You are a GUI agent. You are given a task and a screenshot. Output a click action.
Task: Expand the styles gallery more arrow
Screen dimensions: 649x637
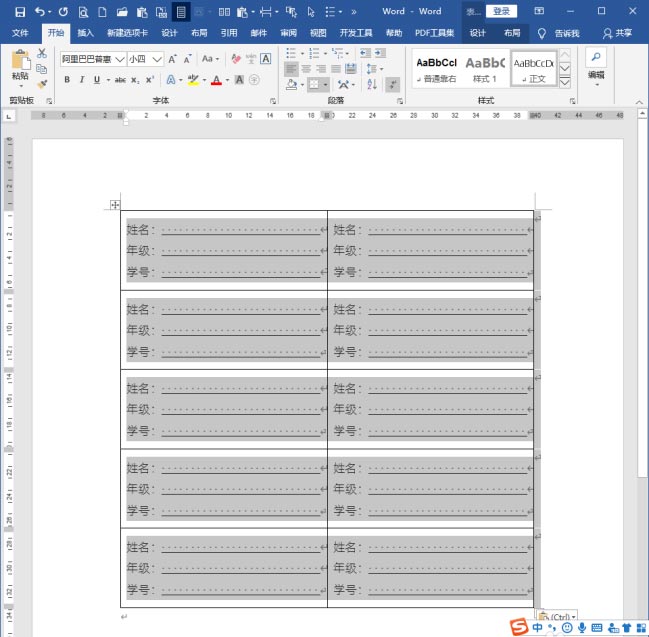(x=565, y=82)
